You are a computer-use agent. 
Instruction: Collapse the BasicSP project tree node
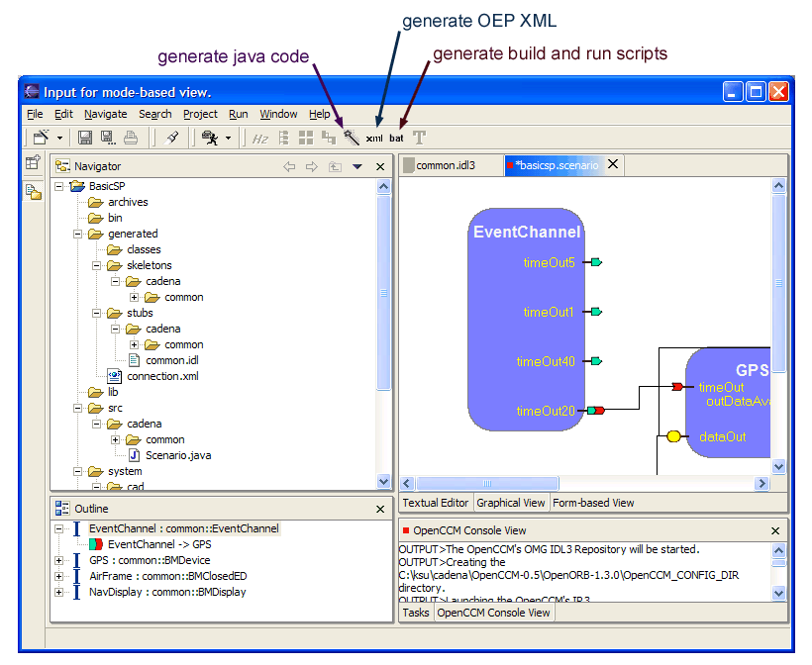tap(59, 186)
